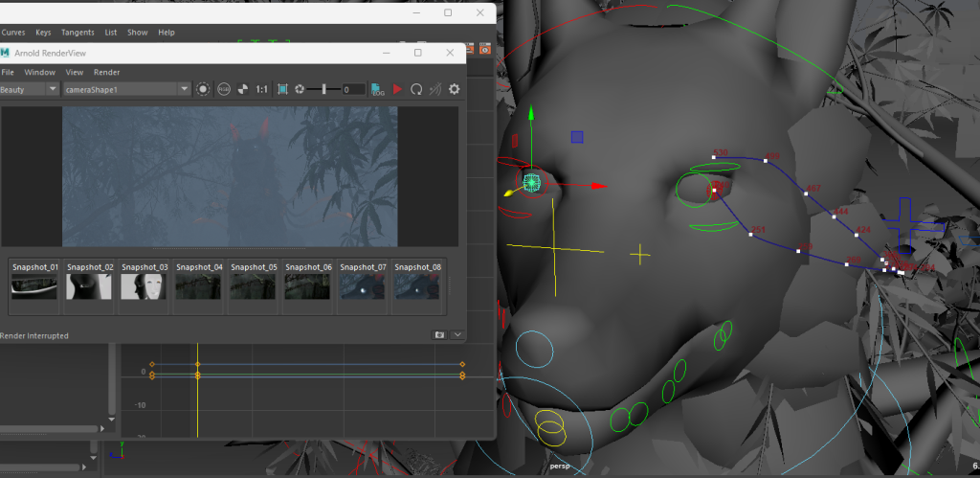Start IPR with the red play icon
This screenshot has width=980, height=478.
tap(397, 89)
